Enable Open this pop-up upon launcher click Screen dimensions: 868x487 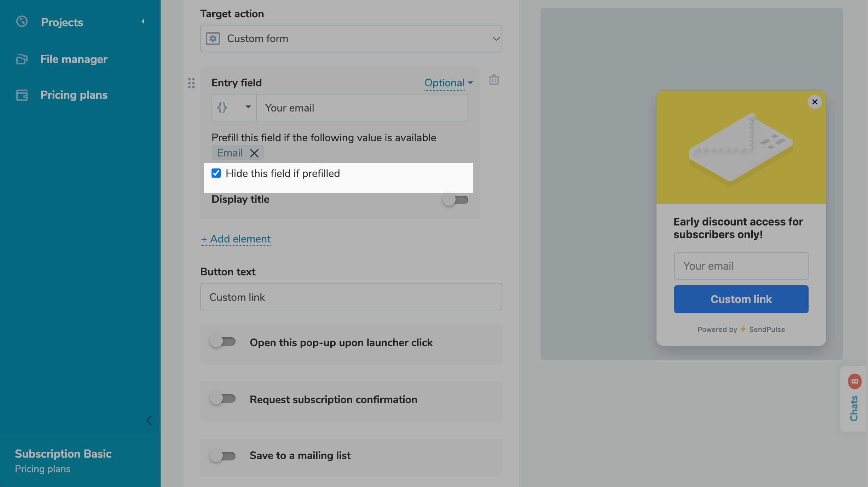(x=223, y=342)
